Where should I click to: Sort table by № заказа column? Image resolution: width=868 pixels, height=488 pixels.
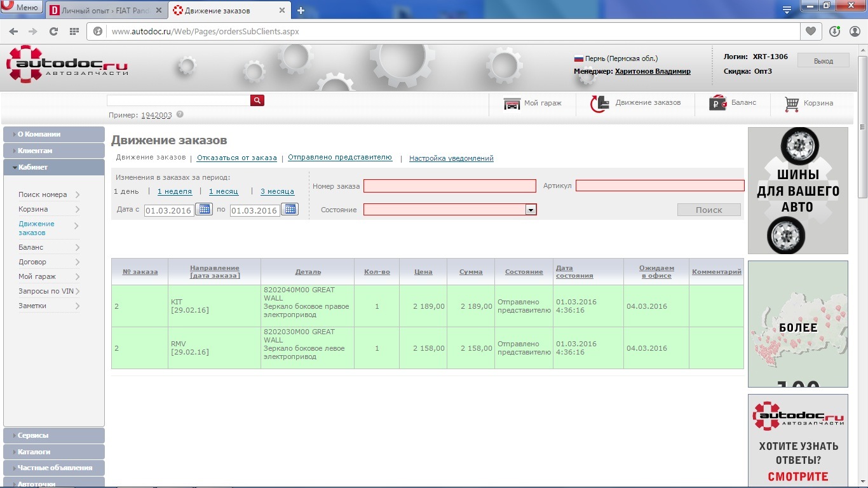[140, 272]
